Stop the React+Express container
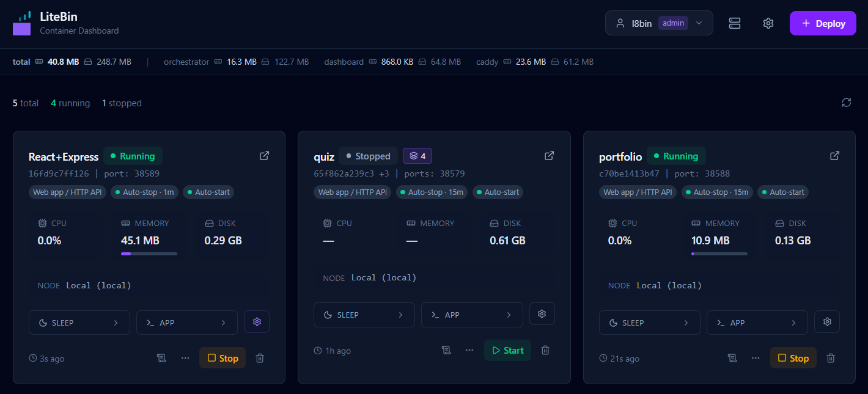Image resolution: width=868 pixels, height=394 pixels. coord(223,358)
